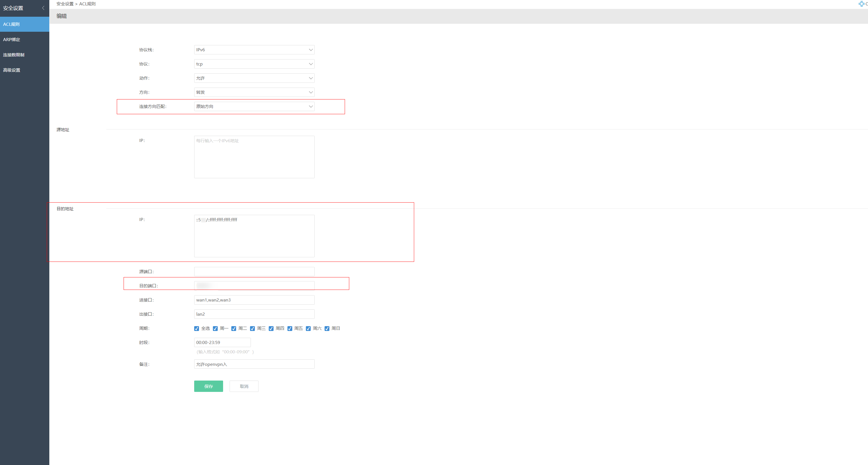Open the 高级设置 menu item
The width and height of the screenshot is (868, 465).
[x=12, y=70]
